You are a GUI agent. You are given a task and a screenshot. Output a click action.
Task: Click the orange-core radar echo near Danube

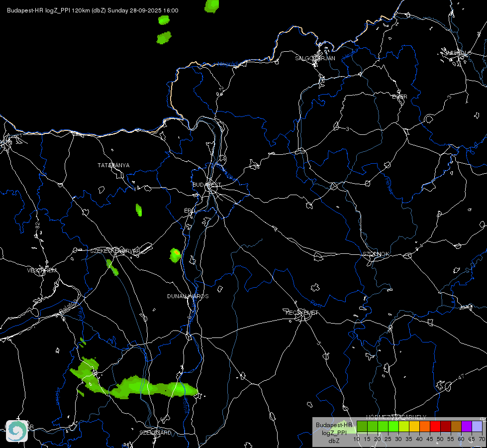pos(176,255)
